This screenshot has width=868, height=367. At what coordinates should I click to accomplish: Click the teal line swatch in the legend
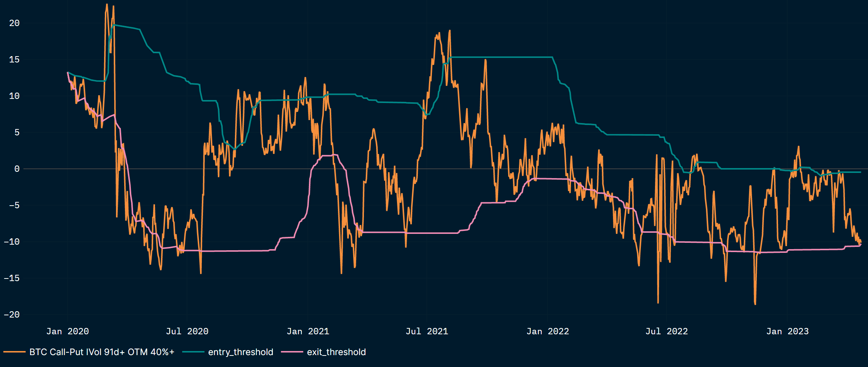coord(193,352)
